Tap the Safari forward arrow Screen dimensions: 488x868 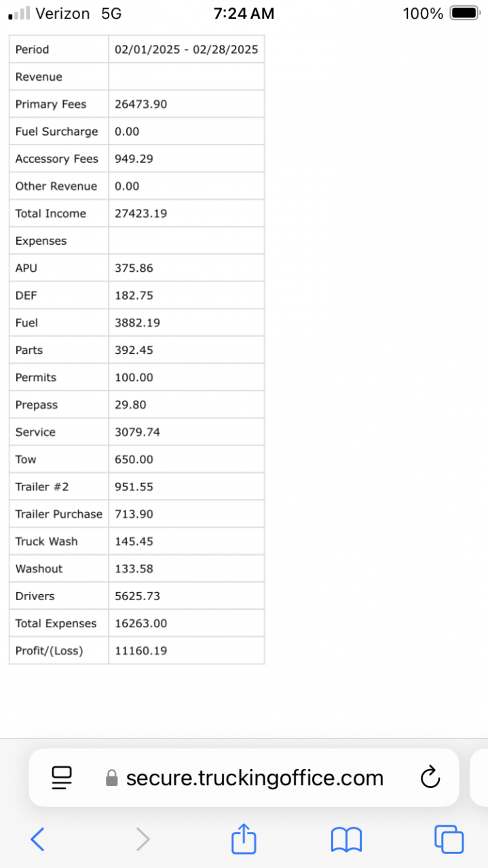143,840
